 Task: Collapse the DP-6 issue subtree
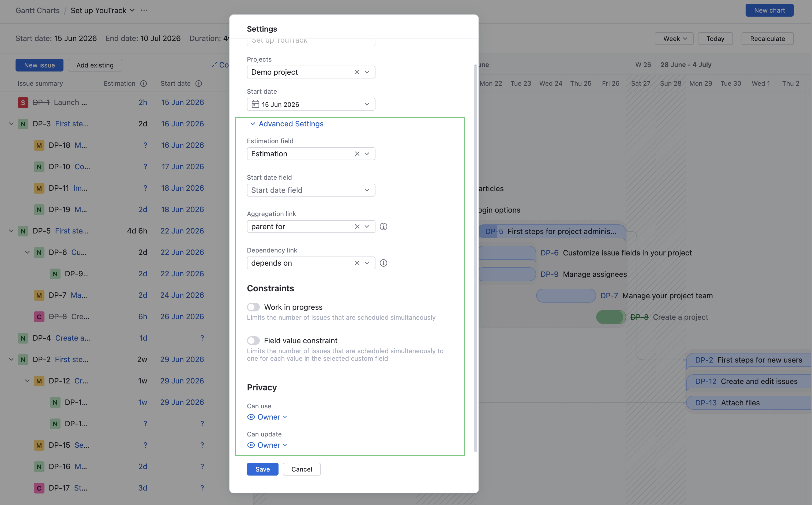[27, 252]
